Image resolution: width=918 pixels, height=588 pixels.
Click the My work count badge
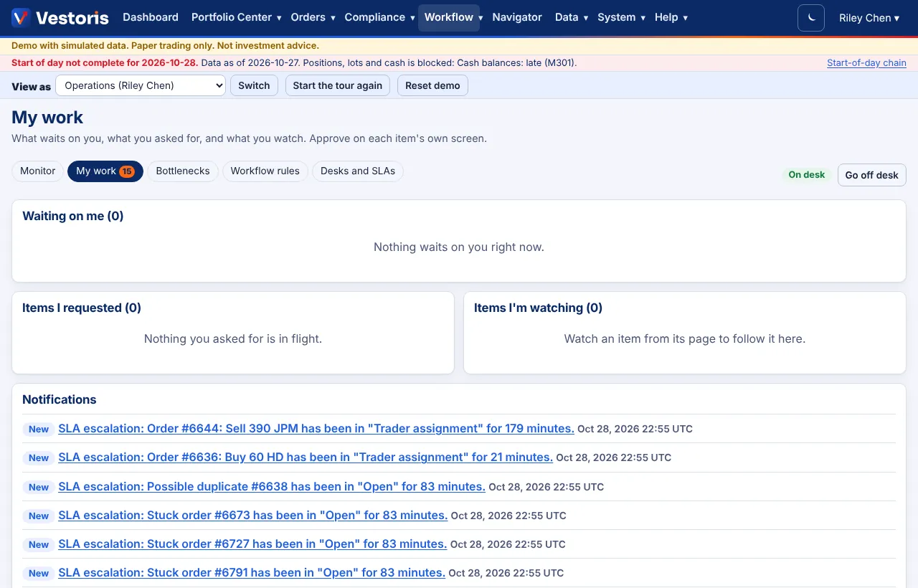[127, 171]
